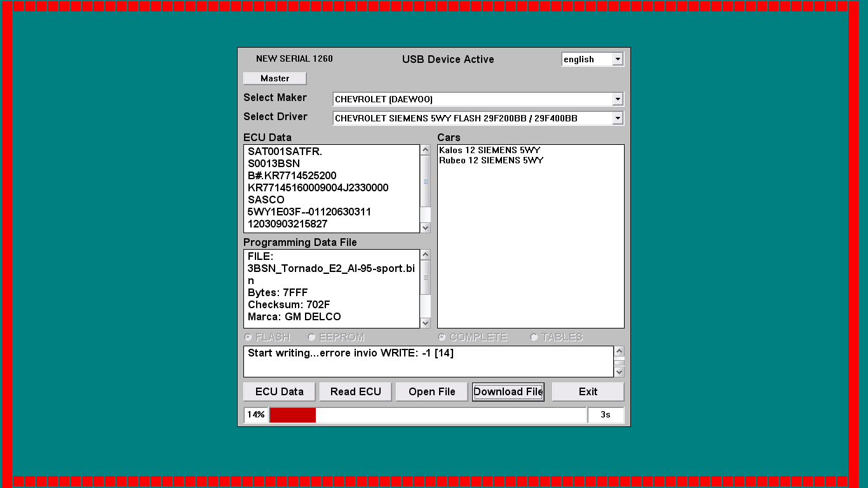This screenshot has height=488, width=868.
Task: Click status log scroll up arrow
Action: [619, 351]
